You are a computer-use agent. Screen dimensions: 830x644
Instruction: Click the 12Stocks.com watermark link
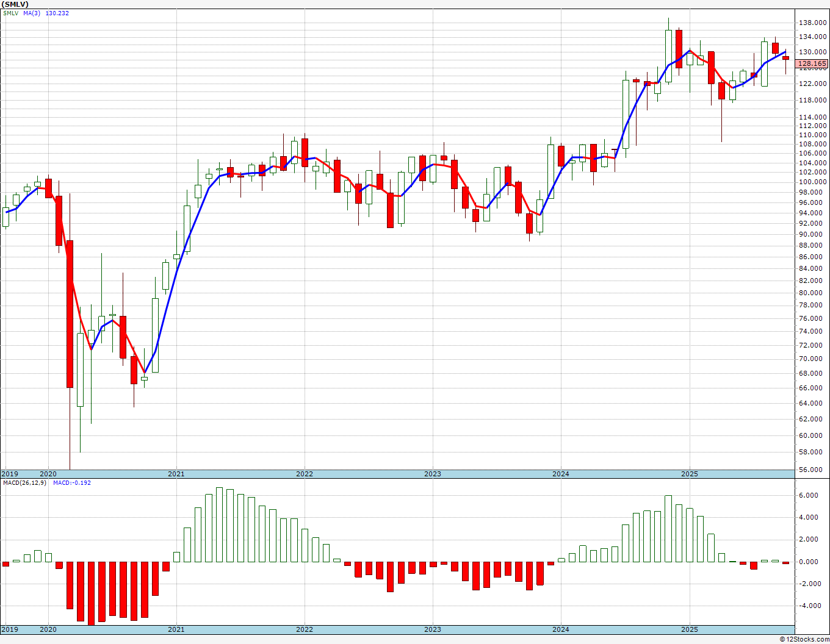point(804,639)
